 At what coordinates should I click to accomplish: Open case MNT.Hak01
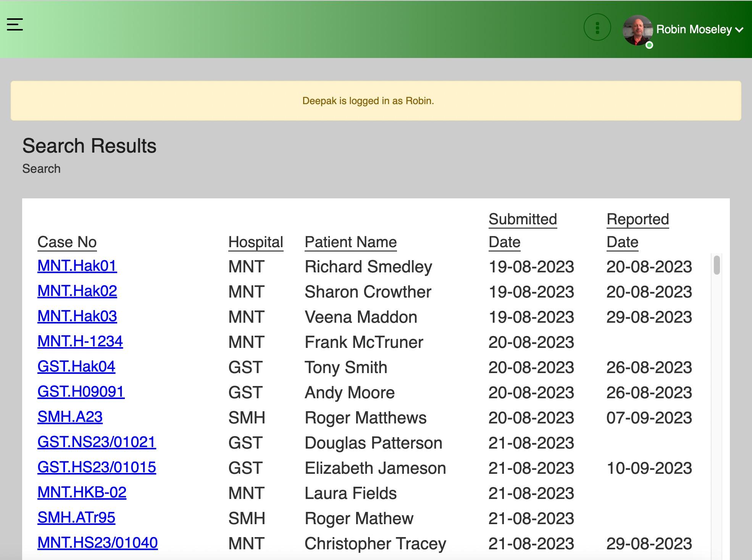tap(77, 266)
